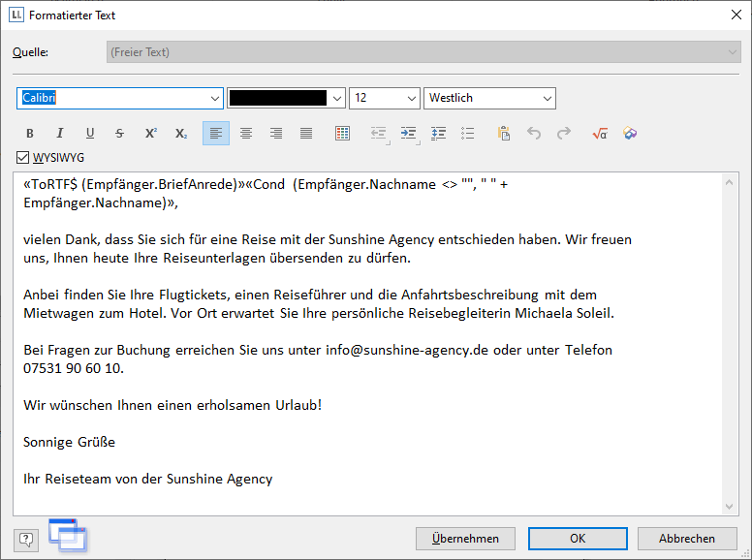Uncheck the WYSIWYG checkbox
Screen dimensions: 752x560
[x=23, y=157]
